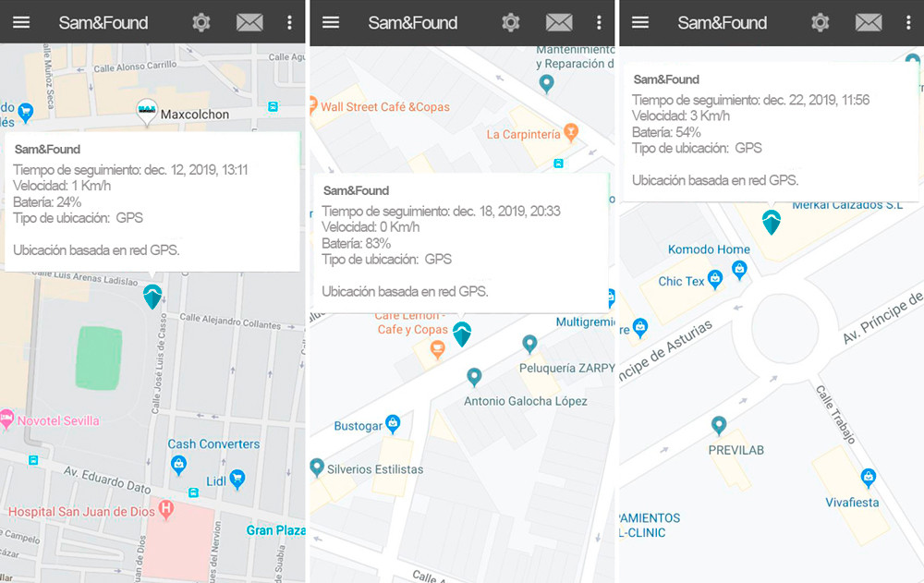Open messages envelope in middle screen

tap(559, 22)
